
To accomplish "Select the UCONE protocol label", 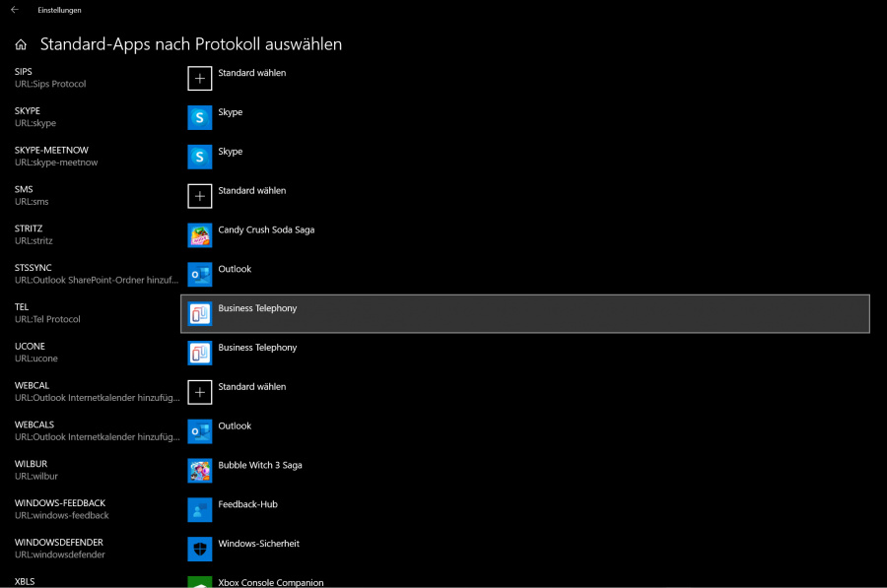I will (30, 346).
